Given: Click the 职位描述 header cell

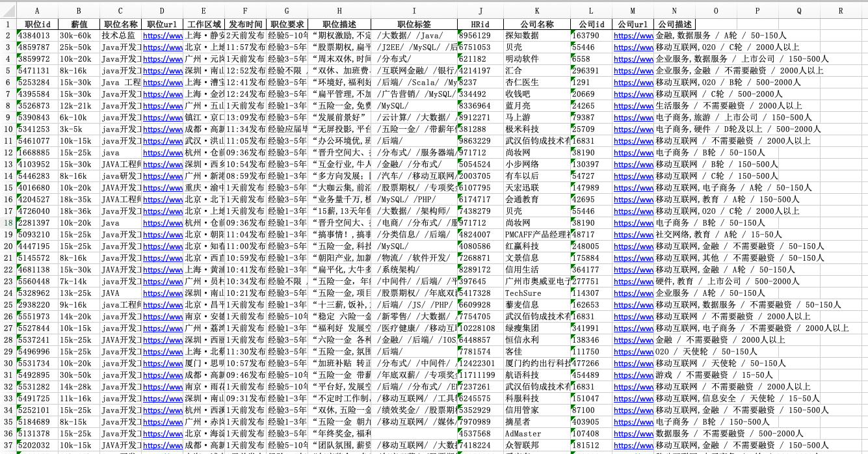Looking at the screenshot, I should 339,24.
